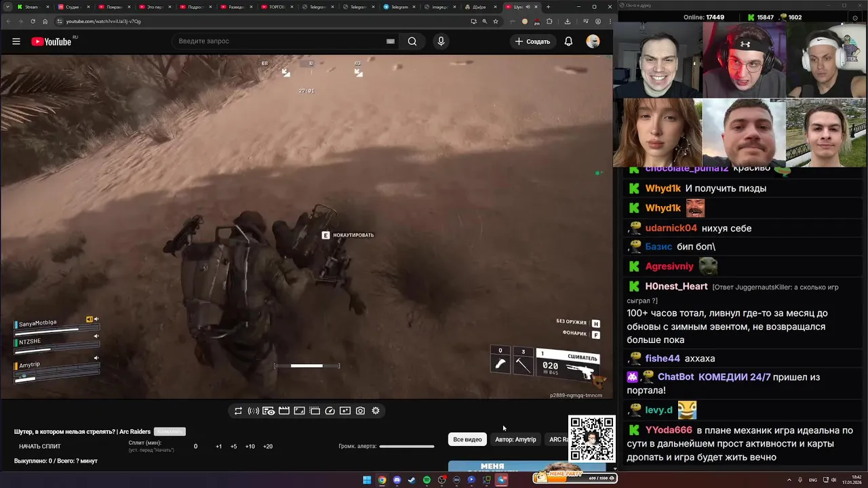Screen dimensions: 868x488
Task: Click the split minutes value field showing 0
Action: pyautogui.click(x=196, y=447)
